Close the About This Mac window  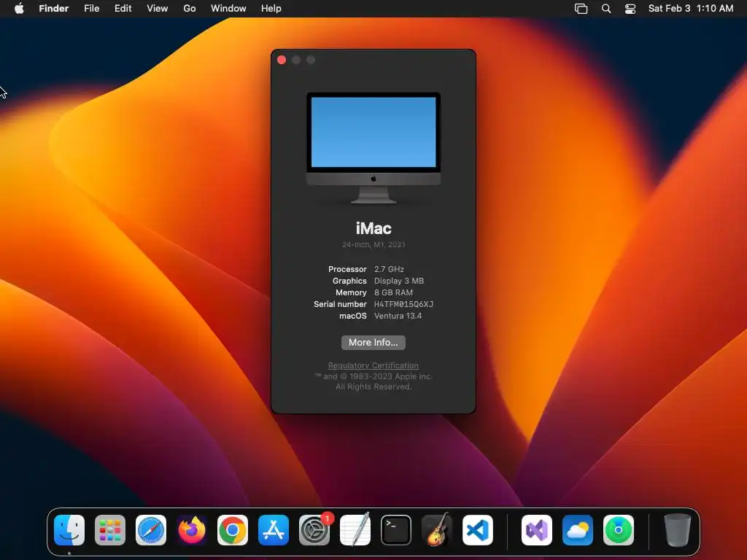pos(282,60)
